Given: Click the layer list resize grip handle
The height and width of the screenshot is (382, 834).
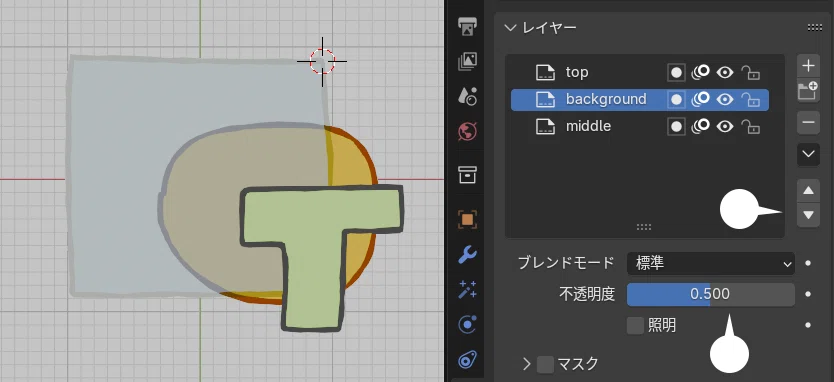Looking at the screenshot, I should click(644, 227).
